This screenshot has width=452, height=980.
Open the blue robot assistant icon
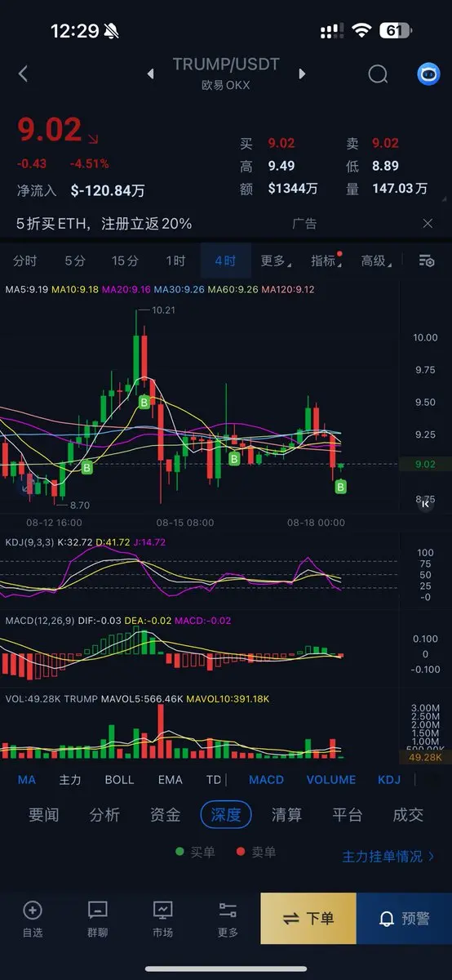[x=428, y=74]
